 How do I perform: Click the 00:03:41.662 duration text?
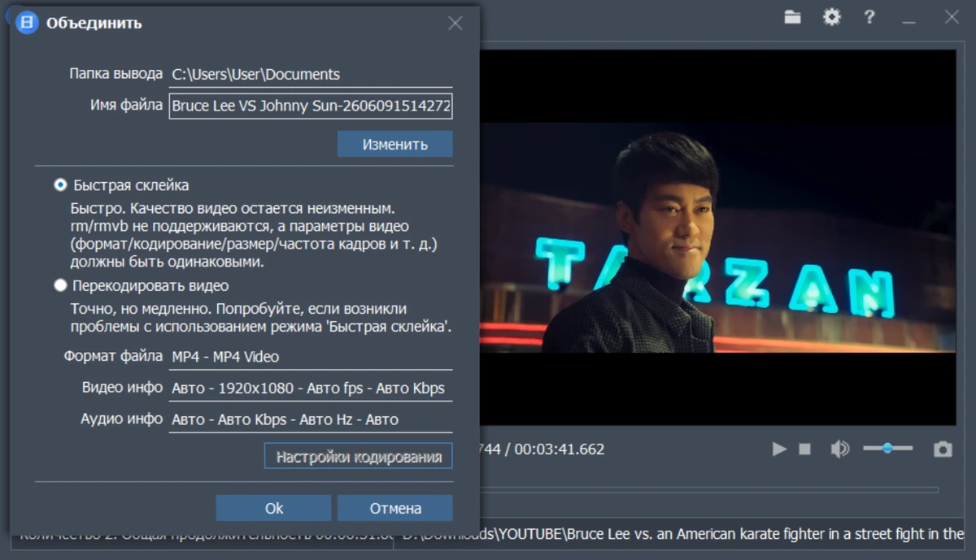(x=560, y=449)
